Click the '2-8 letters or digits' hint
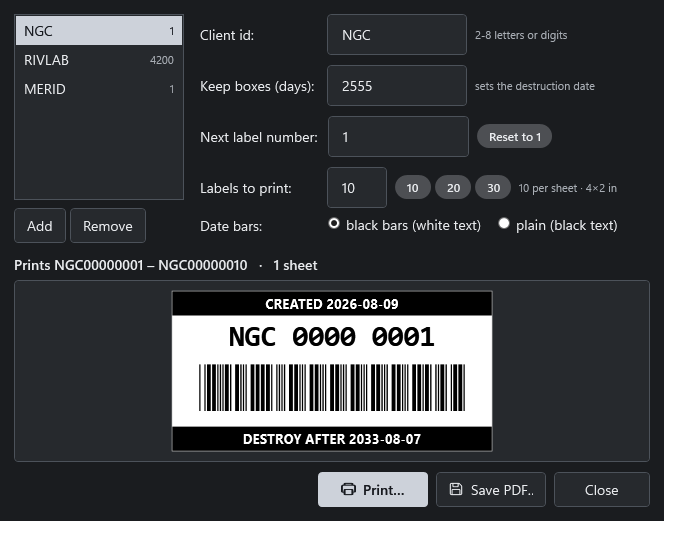 coord(521,35)
